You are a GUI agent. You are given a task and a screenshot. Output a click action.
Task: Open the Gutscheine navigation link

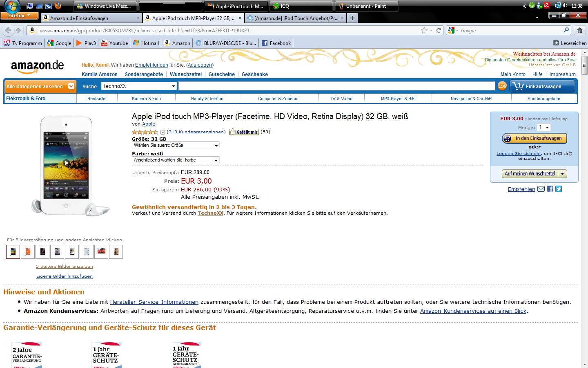coord(221,74)
